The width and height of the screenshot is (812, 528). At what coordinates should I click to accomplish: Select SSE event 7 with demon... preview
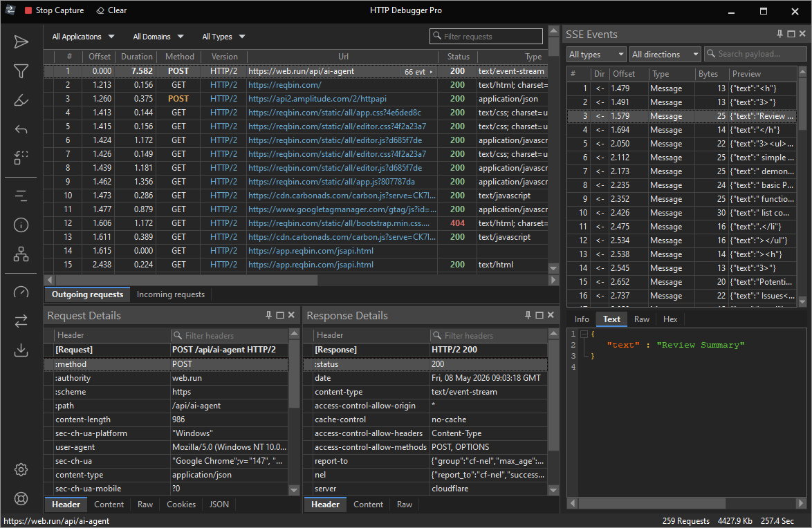tap(682, 171)
